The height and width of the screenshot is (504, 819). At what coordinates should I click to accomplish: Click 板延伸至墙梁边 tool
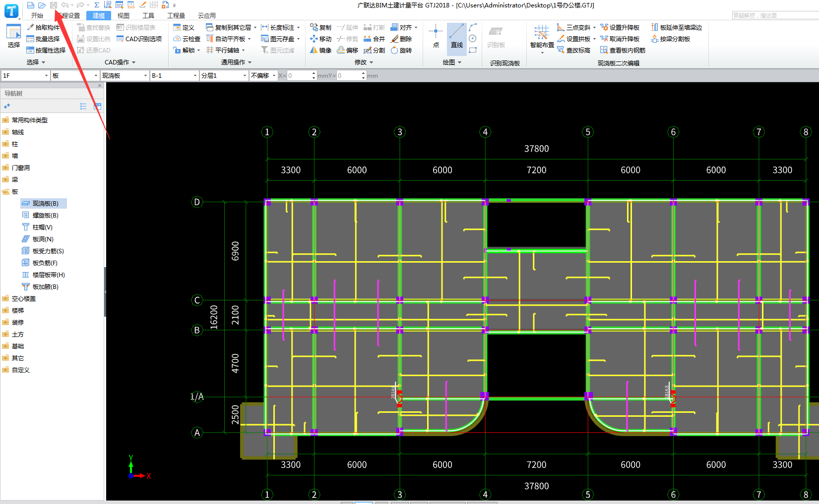(x=677, y=27)
